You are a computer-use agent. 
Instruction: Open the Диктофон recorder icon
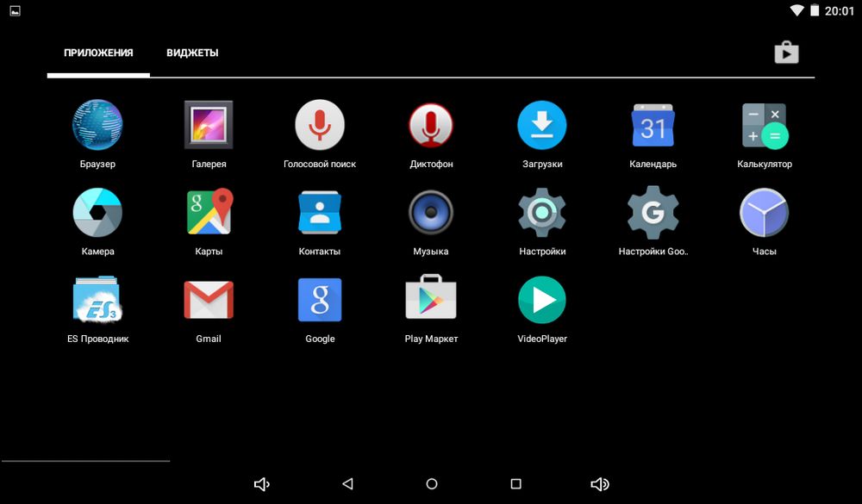tap(431, 125)
